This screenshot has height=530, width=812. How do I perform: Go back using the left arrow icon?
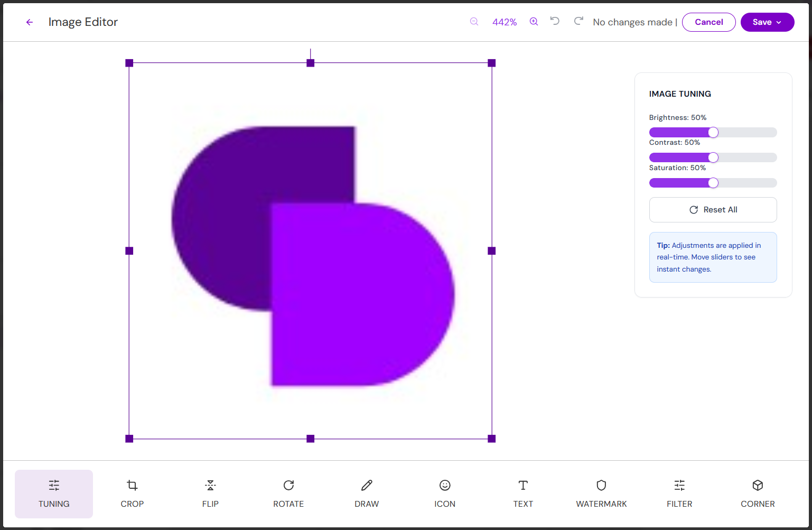pos(30,22)
